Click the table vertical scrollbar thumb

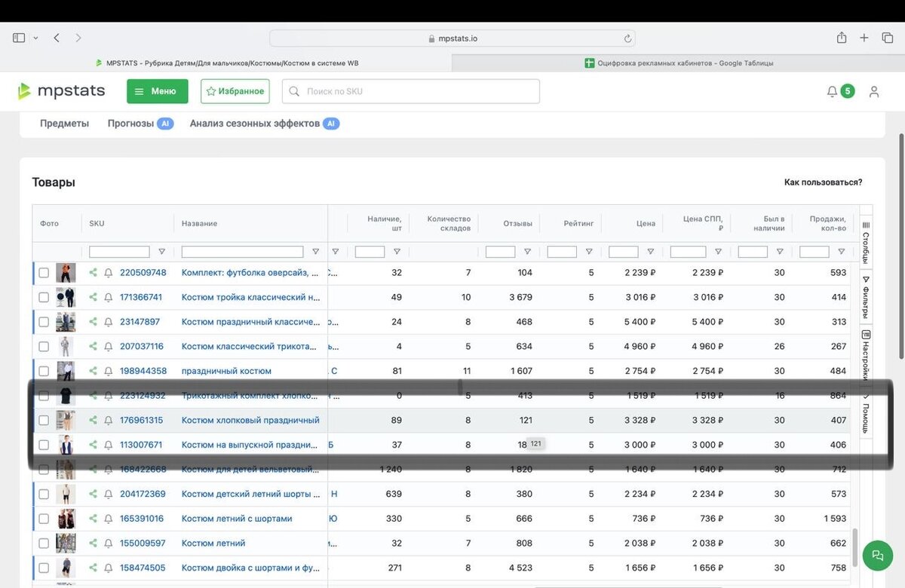pos(854,547)
